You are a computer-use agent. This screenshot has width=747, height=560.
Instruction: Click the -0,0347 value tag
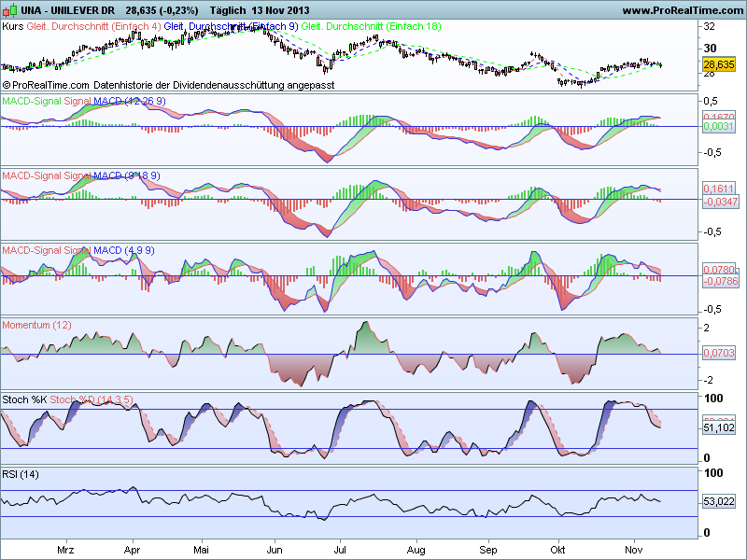[x=720, y=202]
